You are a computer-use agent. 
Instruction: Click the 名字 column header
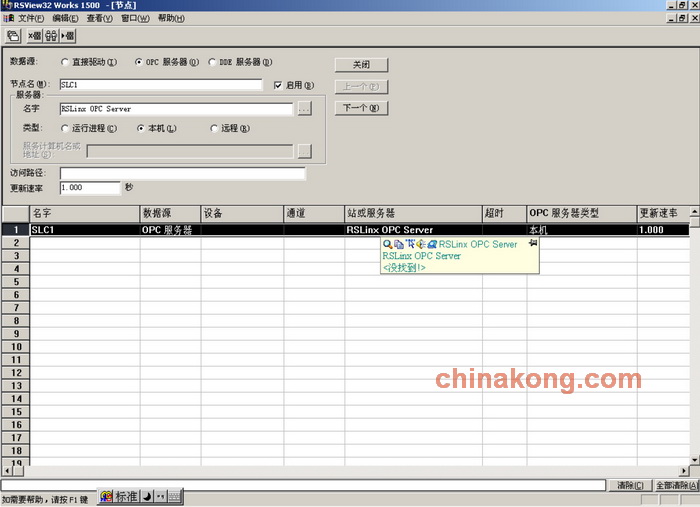click(85, 213)
